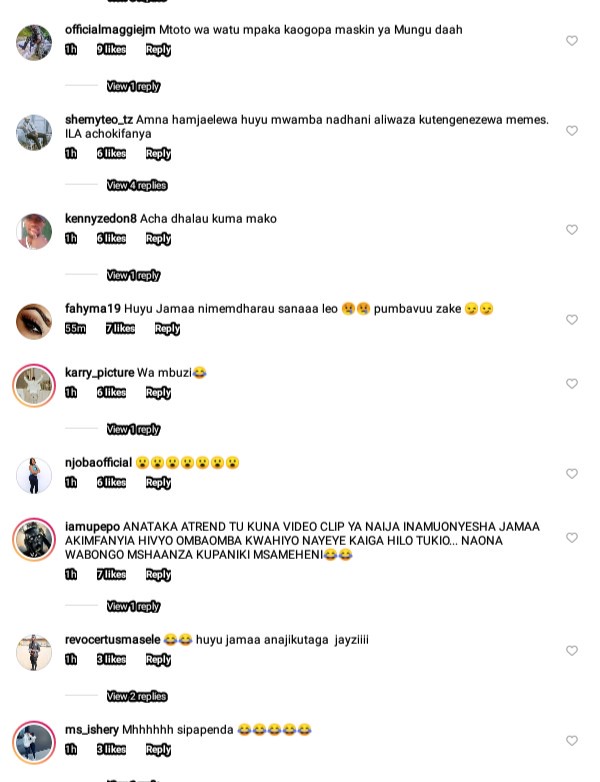Tap the heart beside fahyma19's comment

coord(572,319)
